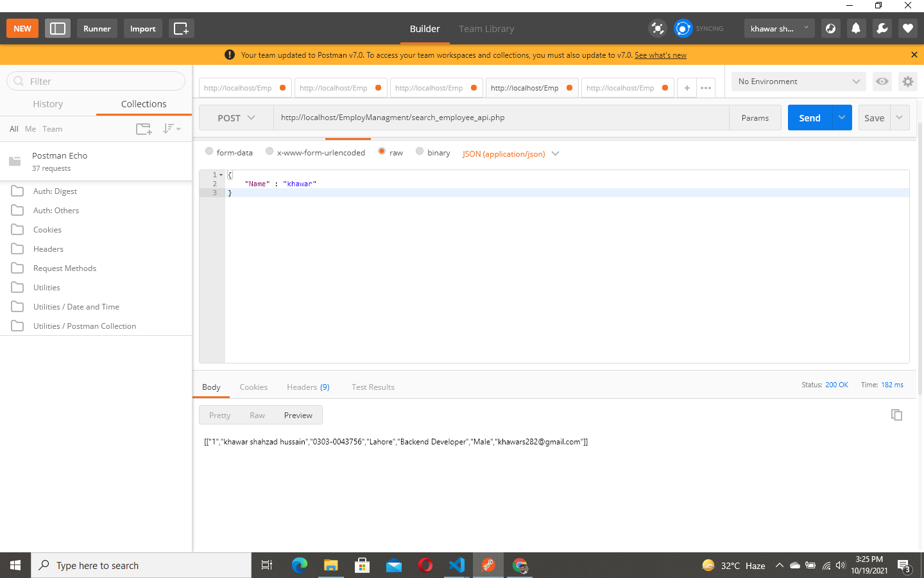Open the notifications bell
Image resolution: width=924 pixels, height=578 pixels.
click(x=856, y=28)
